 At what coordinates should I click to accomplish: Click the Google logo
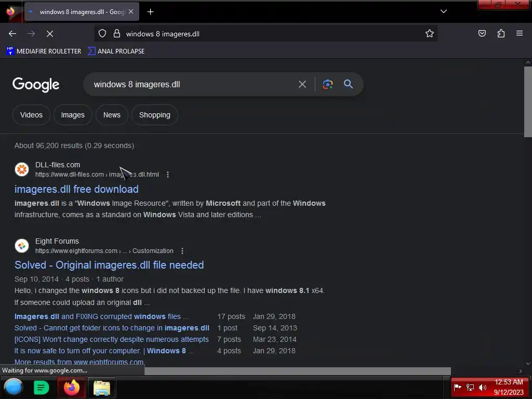tap(36, 85)
